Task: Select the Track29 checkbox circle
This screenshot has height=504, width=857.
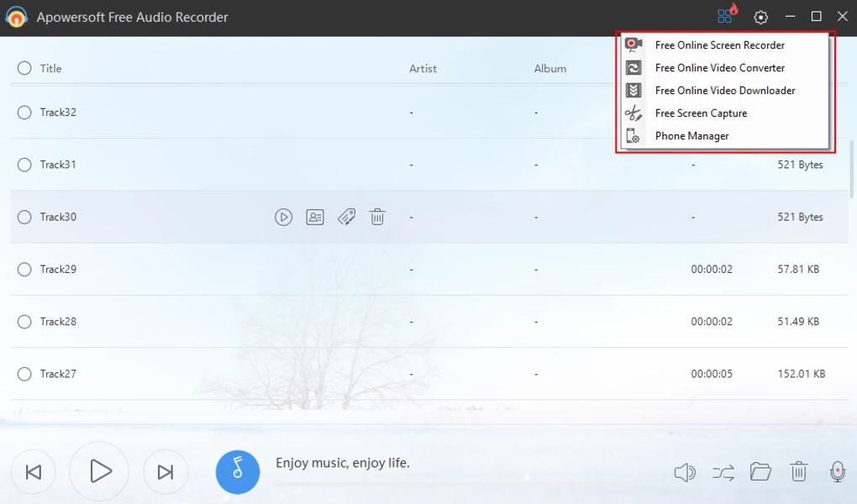Action: (x=24, y=270)
